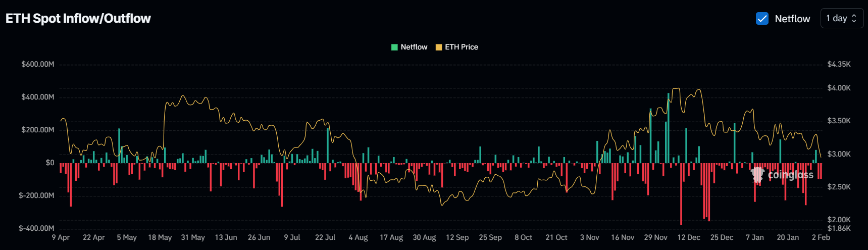868x250 pixels.
Task: Click the $-400.00M left axis label
Action: pos(36,228)
